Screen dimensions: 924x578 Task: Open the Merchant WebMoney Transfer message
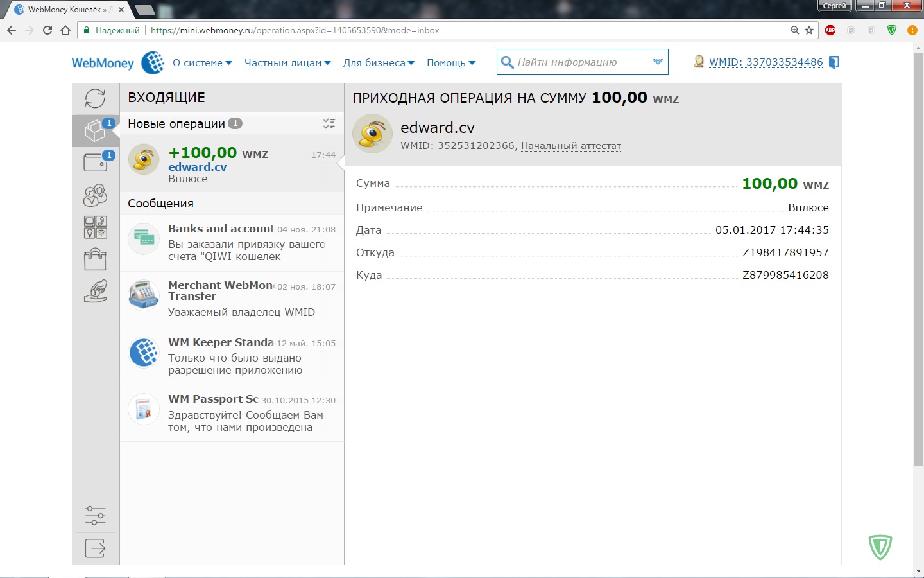pyautogui.click(x=232, y=299)
